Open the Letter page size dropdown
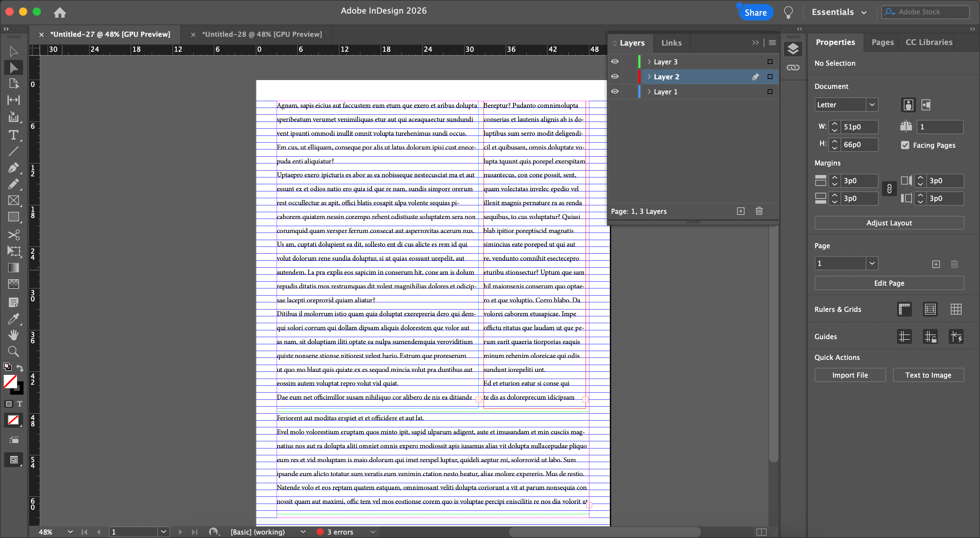This screenshot has width=980, height=538. pos(871,105)
